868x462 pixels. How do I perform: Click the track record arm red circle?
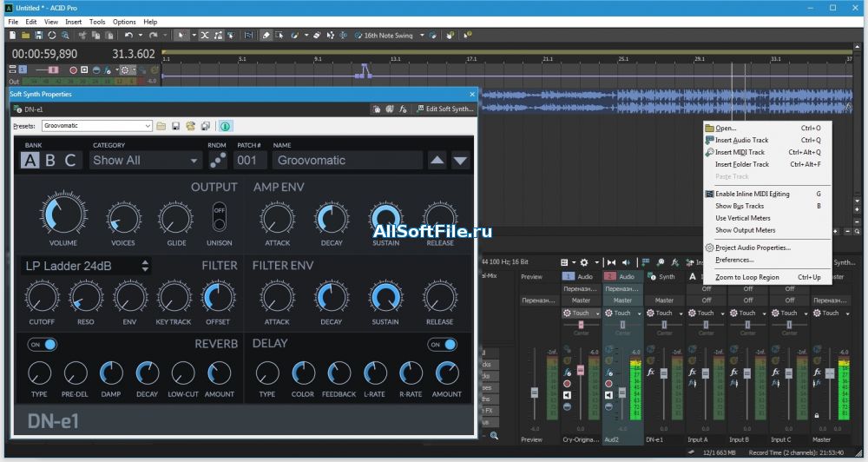pos(73,69)
